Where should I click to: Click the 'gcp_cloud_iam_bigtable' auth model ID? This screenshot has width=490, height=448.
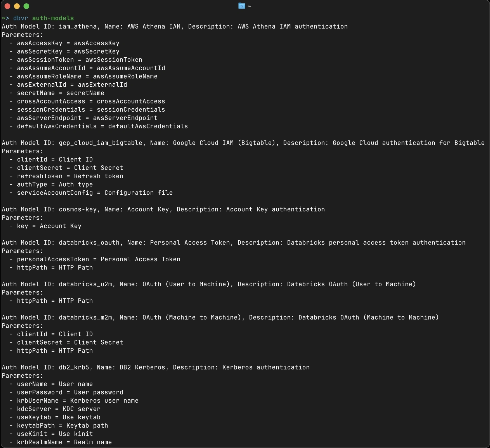pyautogui.click(x=100, y=143)
